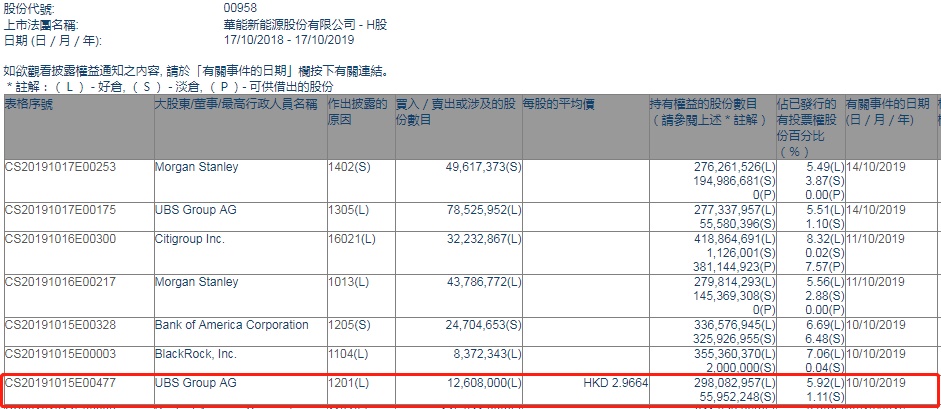Click UBS Group AG in 1305(L) row

click(x=195, y=210)
